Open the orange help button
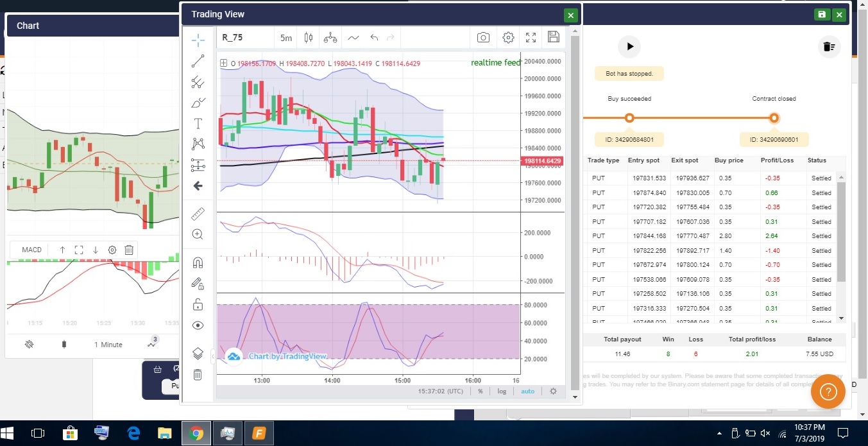 [x=828, y=391]
